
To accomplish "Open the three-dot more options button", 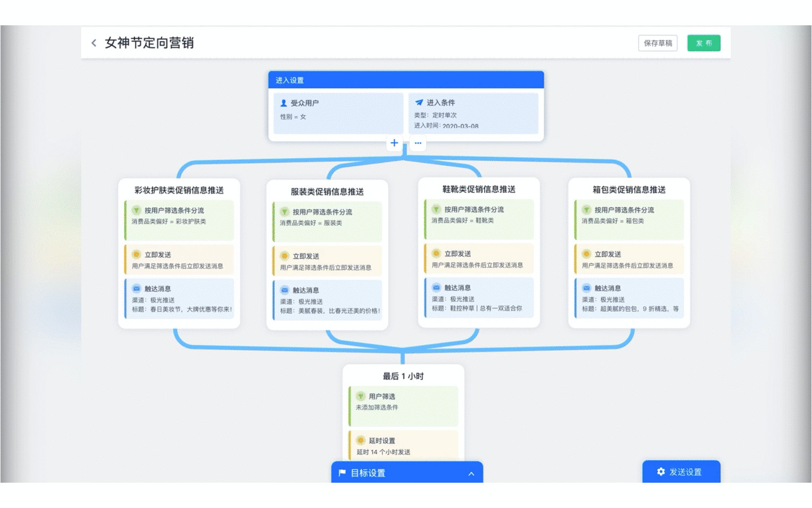I will click(x=418, y=143).
